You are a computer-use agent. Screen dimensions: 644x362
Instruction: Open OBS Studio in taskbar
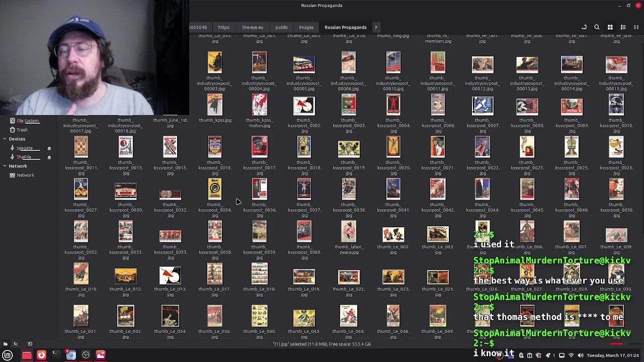coord(86,355)
